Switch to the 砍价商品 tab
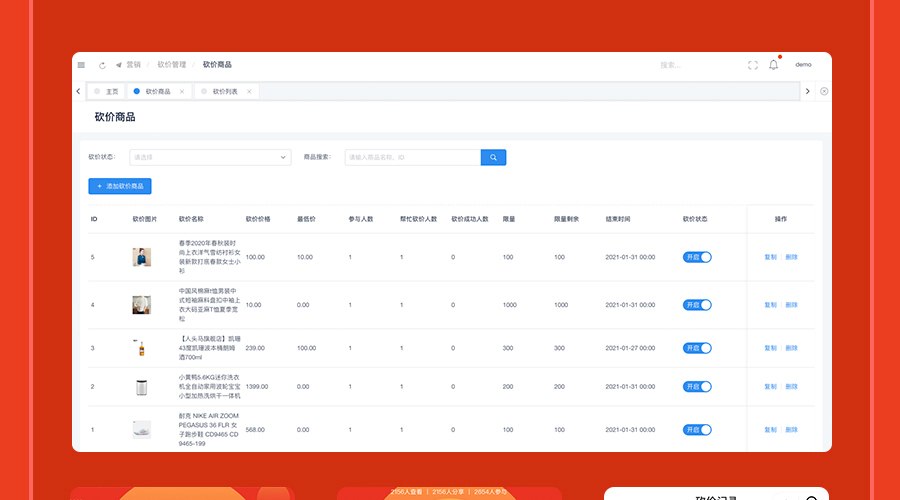Viewport: 900px width, 500px height. tap(159, 91)
